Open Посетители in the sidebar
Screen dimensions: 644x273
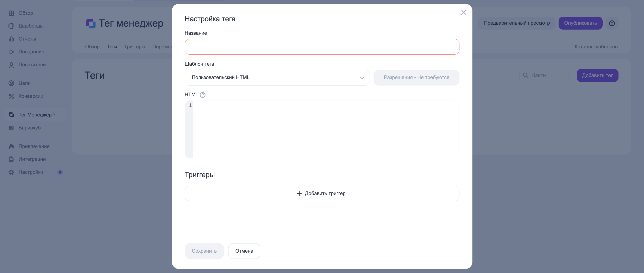tap(32, 65)
